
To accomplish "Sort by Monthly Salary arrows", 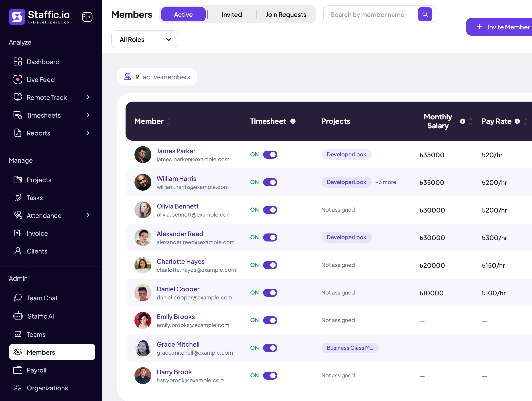I will [x=470, y=121].
